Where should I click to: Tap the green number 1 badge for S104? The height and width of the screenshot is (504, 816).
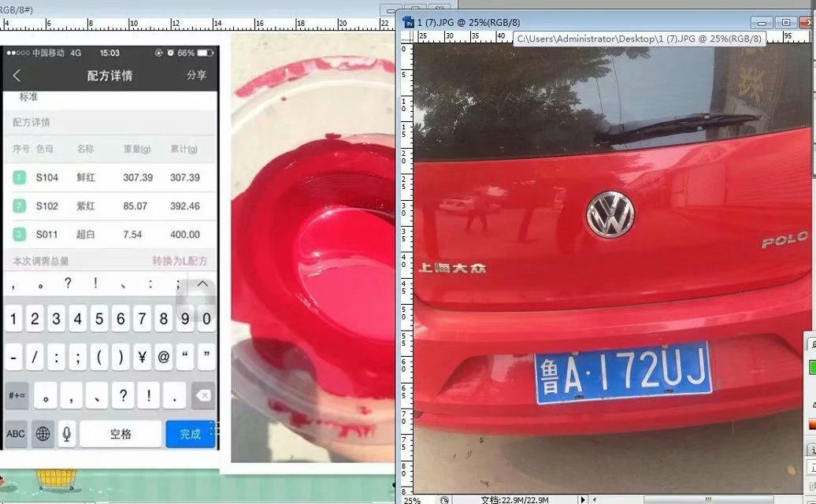pyautogui.click(x=19, y=177)
